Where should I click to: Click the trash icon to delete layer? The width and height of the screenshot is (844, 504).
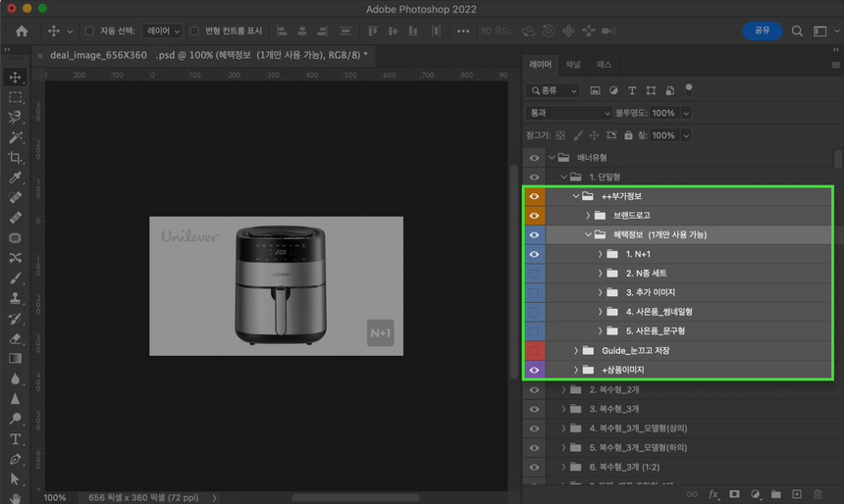click(x=818, y=494)
